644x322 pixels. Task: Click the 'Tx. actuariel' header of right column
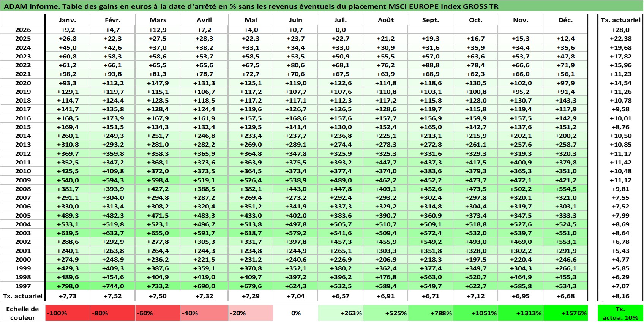[620, 20]
